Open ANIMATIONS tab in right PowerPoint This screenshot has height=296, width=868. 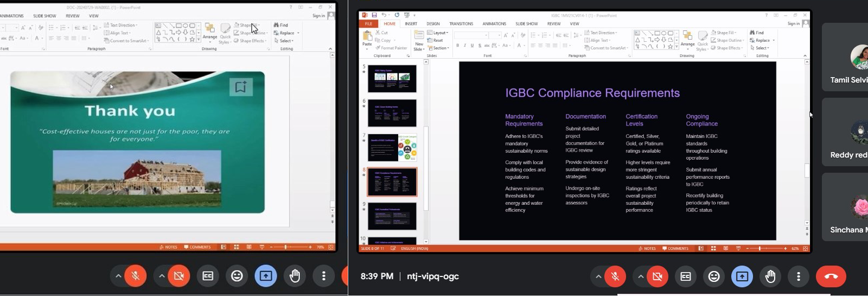tap(494, 24)
